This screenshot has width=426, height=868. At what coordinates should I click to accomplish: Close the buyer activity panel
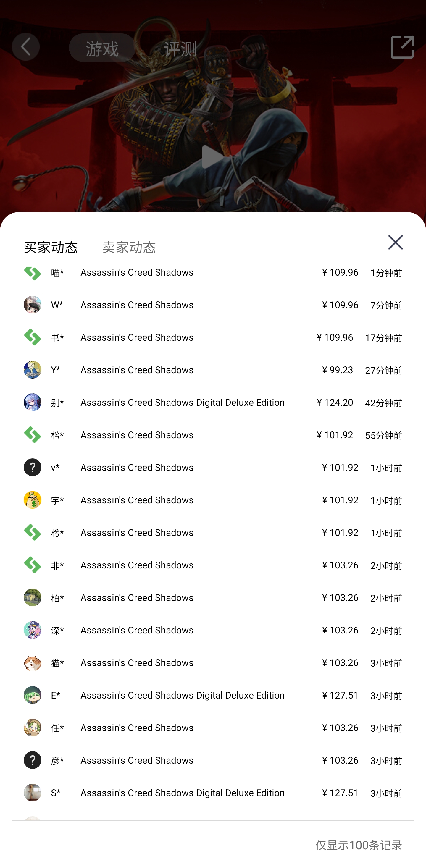pos(395,242)
